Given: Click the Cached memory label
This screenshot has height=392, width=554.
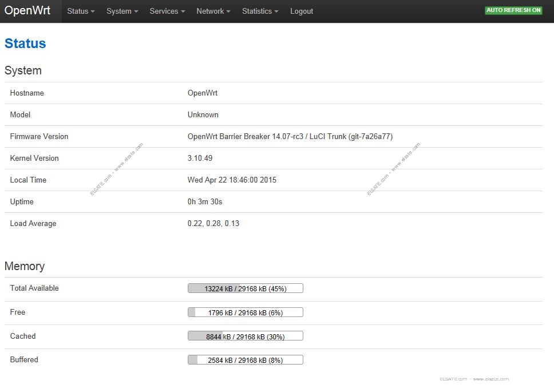Looking at the screenshot, I should (23, 336).
